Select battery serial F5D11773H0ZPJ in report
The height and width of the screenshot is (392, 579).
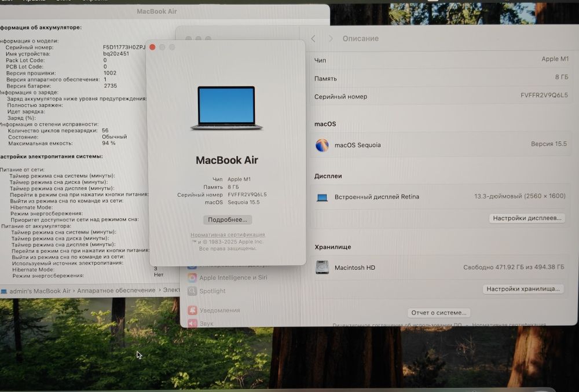(124, 47)
